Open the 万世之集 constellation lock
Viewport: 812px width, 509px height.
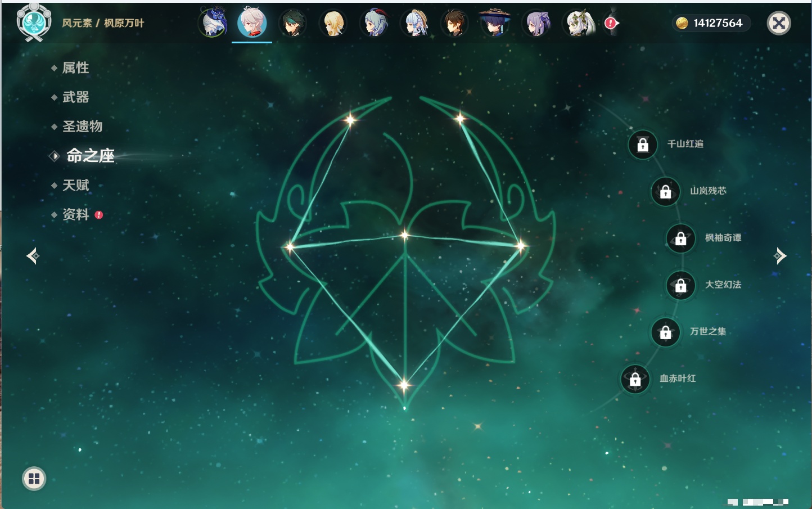coord(666,332)
